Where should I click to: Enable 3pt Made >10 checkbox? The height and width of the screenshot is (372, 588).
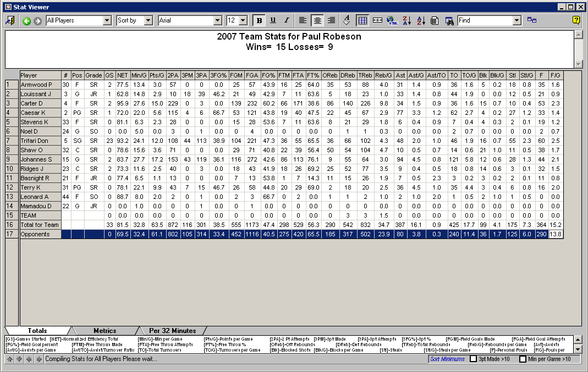click(473, 359)
